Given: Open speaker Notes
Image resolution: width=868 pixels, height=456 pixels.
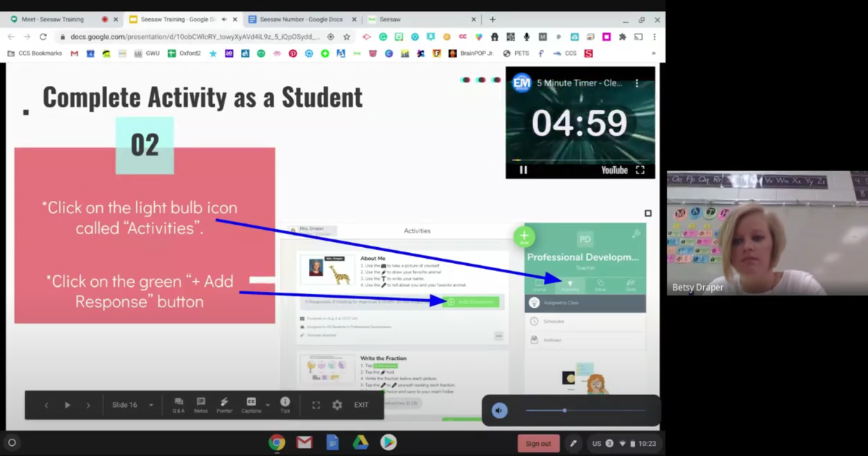Looking at the screenshot, I should tap(201, 405).
